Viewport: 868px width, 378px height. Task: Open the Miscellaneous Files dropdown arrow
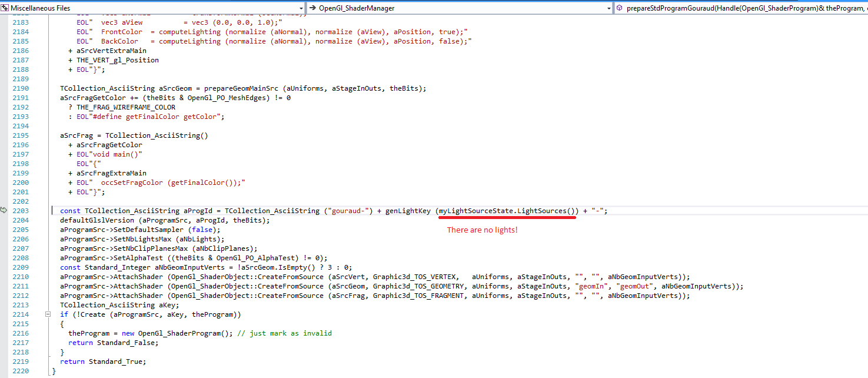click(301, 8)
